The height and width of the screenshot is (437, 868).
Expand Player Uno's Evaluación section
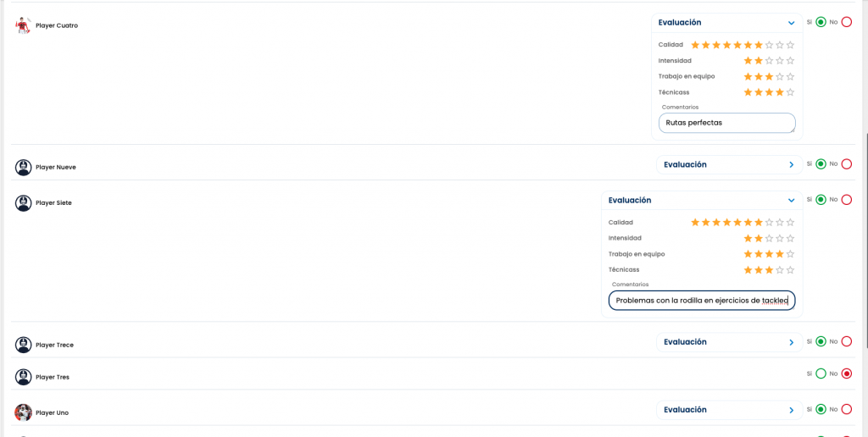click(791, 410)
